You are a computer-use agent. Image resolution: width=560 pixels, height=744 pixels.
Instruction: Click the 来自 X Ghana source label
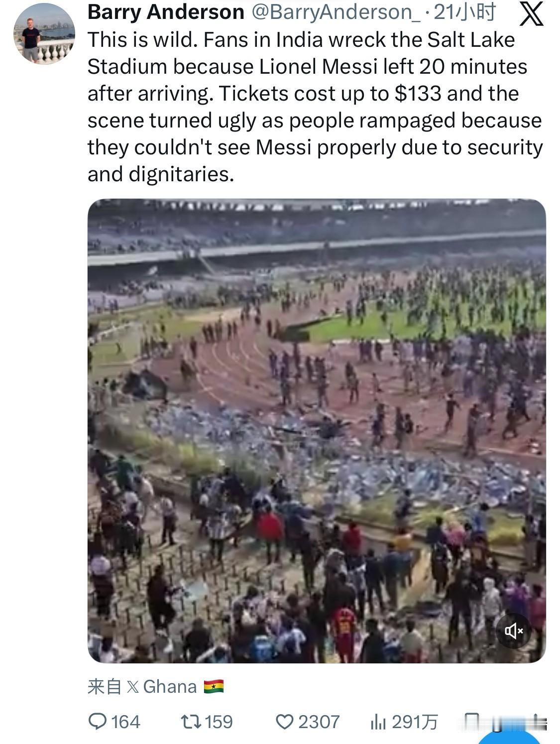(155, 687)
